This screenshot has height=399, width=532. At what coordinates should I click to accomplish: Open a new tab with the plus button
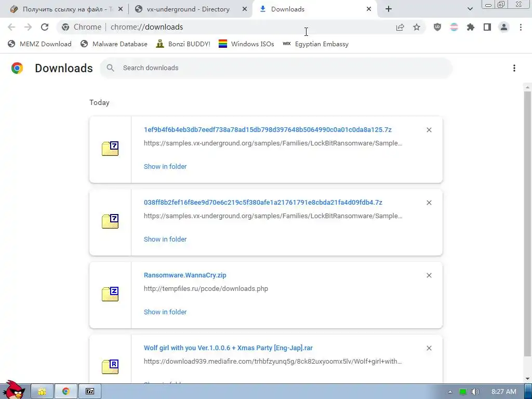click(x=389, y=9)
